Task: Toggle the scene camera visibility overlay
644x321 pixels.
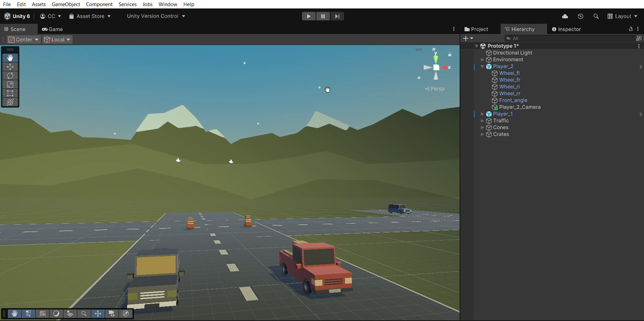Action: [112, 314]
